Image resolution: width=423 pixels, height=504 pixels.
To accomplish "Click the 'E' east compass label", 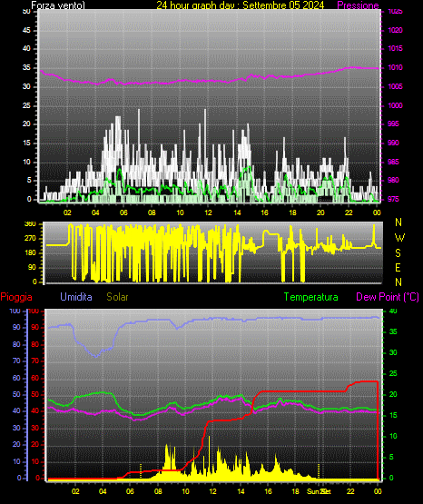I will (398, 268).
